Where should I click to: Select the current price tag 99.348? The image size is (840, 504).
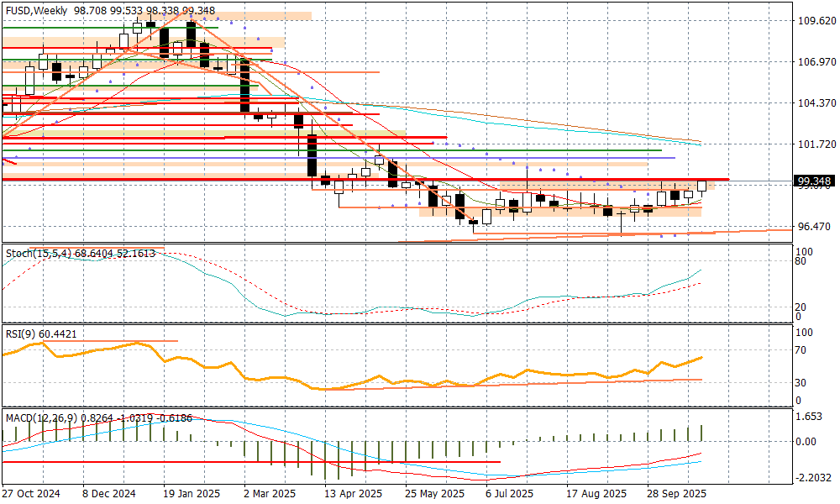(x=813, y=181)
